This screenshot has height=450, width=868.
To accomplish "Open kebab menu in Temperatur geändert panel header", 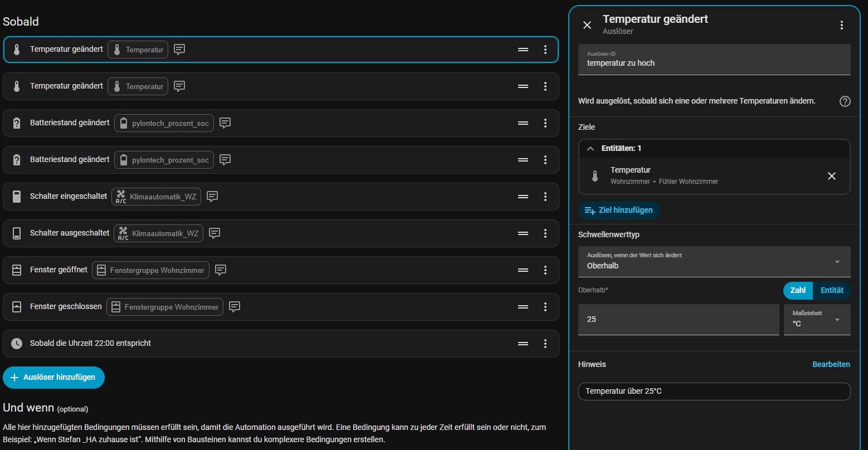I will click(842, 25).
